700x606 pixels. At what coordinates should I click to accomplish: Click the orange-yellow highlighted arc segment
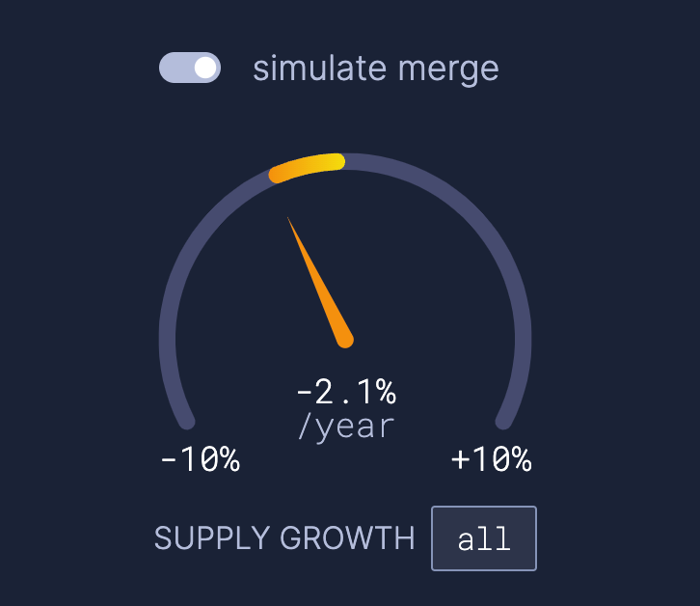pyautogui.click(x=307, y=167)
